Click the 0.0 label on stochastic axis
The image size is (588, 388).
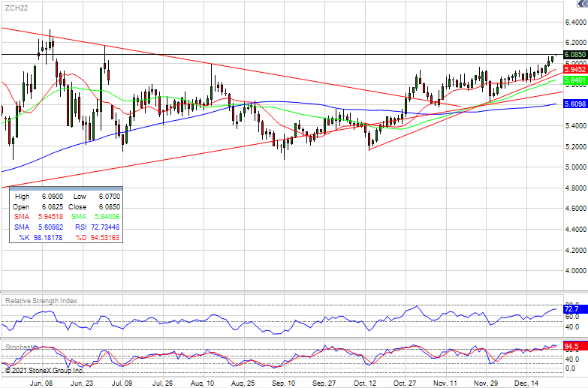(x=571, y=368)
